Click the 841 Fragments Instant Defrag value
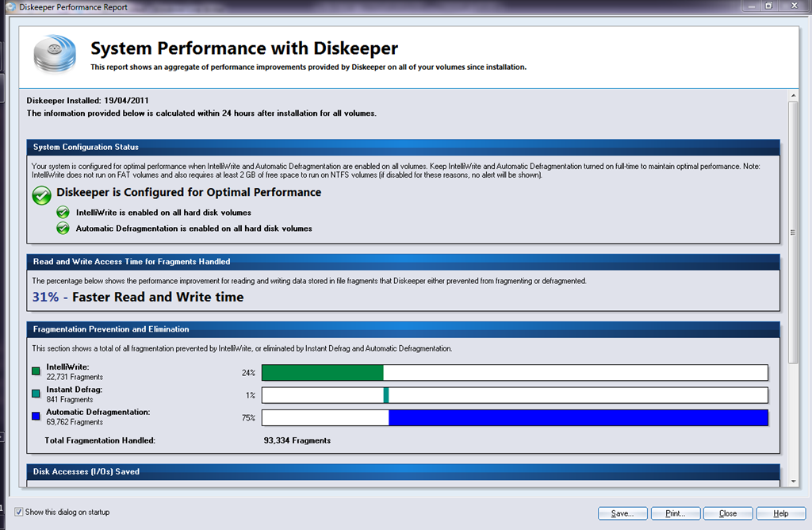This screenshot has height=530, width=812. click(70, 399)
